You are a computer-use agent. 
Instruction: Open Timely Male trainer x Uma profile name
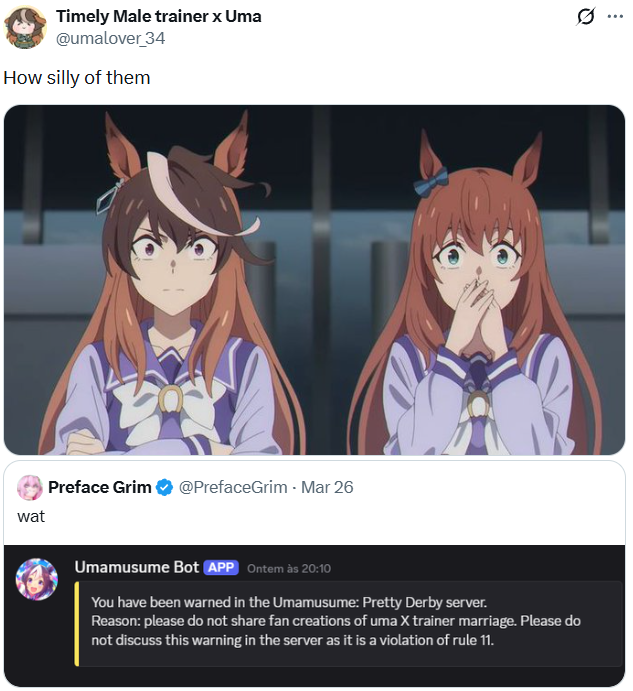coord(159,16)
